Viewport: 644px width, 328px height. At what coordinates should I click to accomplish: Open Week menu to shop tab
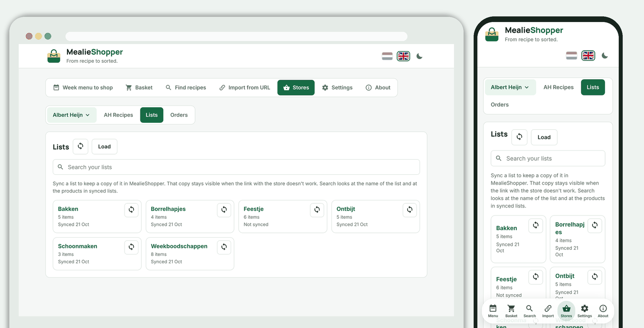click(x=83, y=88)
